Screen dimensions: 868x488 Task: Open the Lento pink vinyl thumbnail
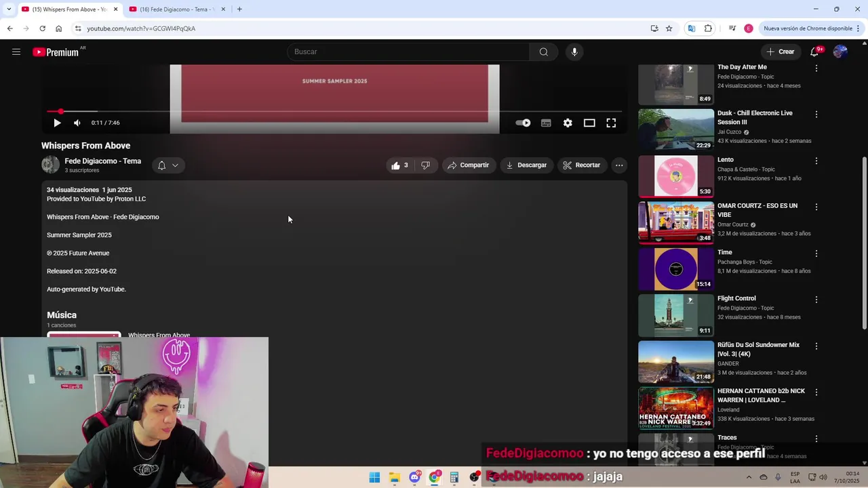(x=676, y=176)
